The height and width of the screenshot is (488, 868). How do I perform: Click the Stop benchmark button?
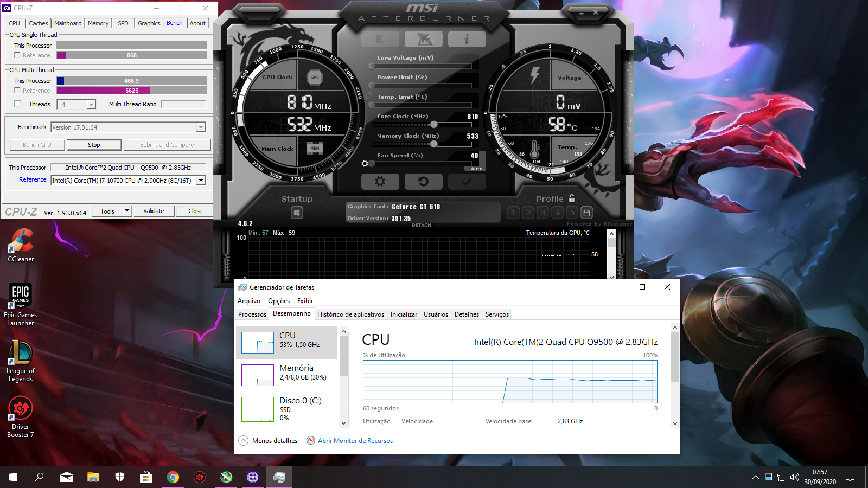(94, 145)
